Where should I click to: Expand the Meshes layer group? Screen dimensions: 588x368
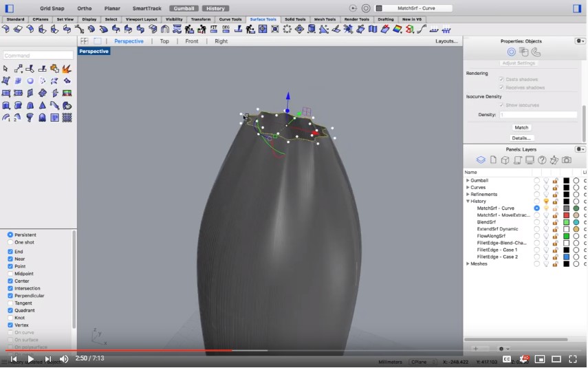(x=468, y=263)
